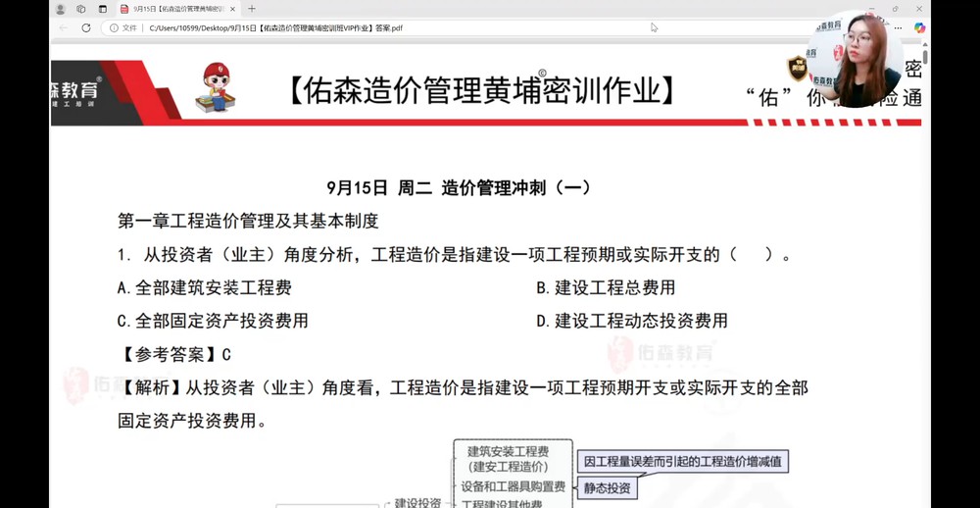Open the workspaces icon
Viewport: 980px width, 508px height.
pyautogui.click(x=80, y=9)
